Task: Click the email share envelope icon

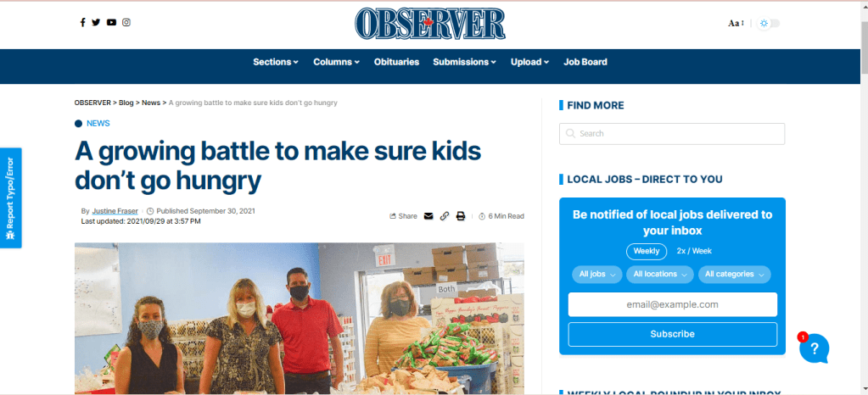Action: (428, 216)
